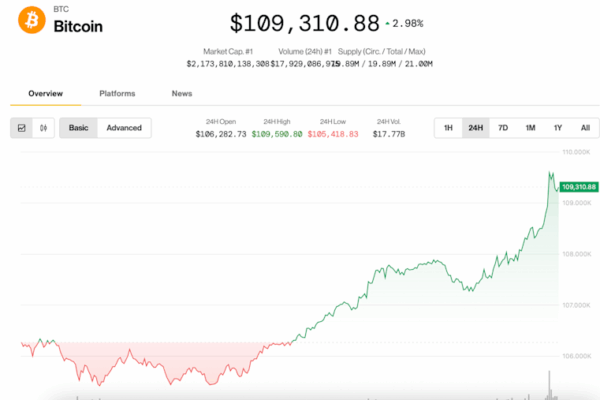The image size is (600, 400).
Task: Click the 24H Open value $106,282.73
Action: coord(221,134)
